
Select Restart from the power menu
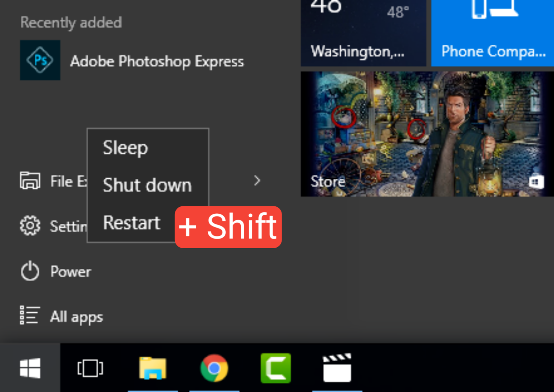[x=132, y=222]
